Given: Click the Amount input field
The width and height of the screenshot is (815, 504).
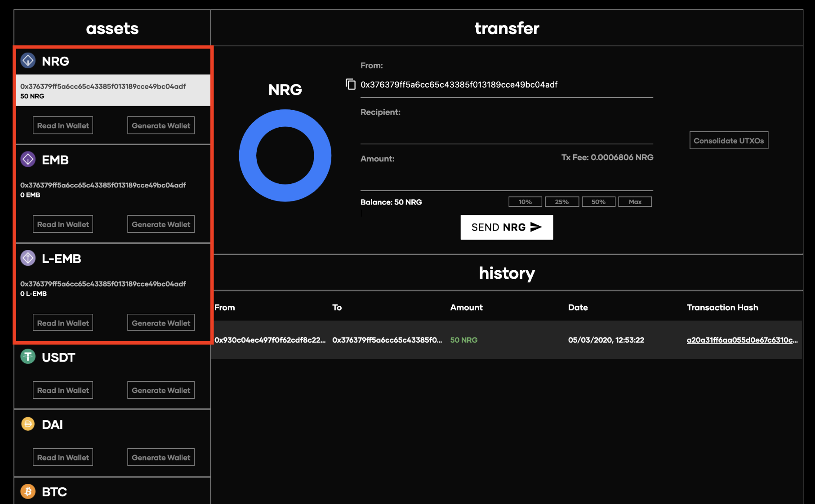Looking at the screenshot, I should click(x=507, y=180).
